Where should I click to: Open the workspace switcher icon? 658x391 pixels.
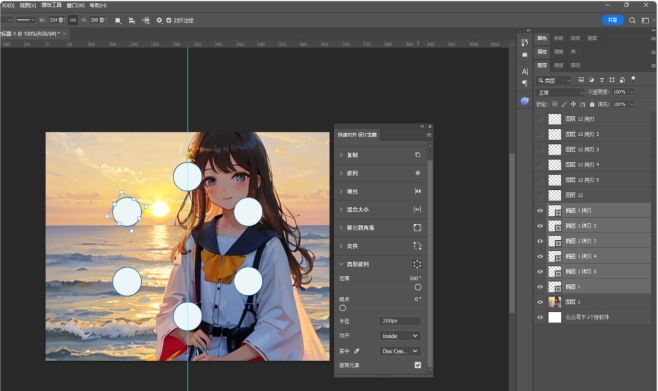click(x=645, y=20)
